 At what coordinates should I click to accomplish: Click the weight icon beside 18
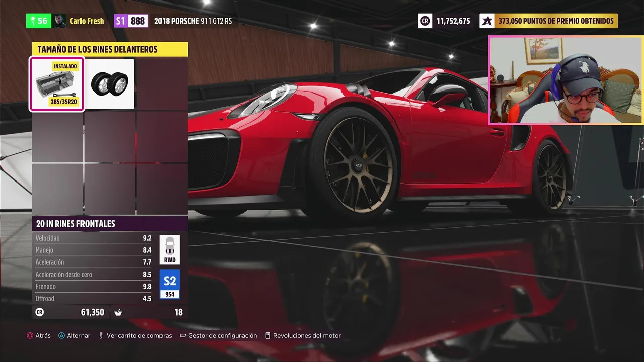(118, 312)
